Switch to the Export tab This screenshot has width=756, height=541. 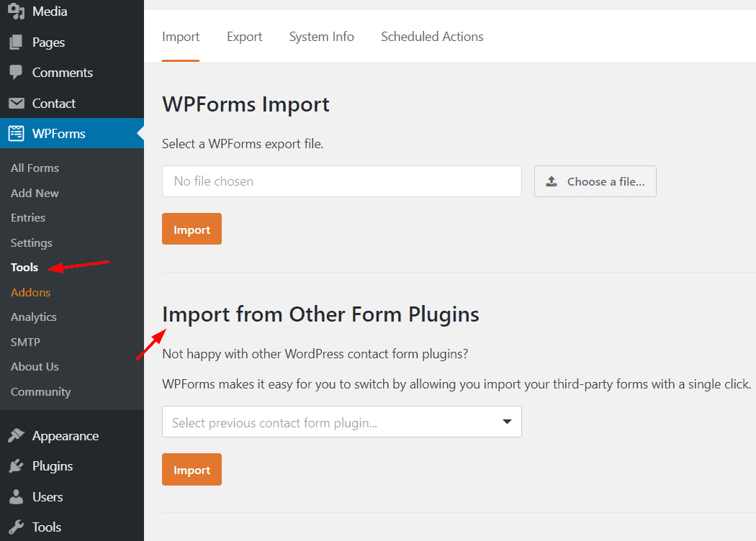[245, 37]
